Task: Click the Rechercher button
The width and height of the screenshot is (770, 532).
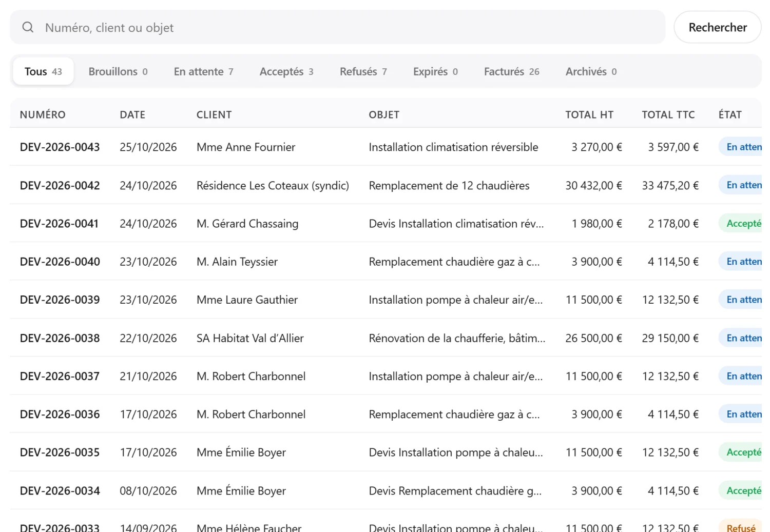Action: 717,27
